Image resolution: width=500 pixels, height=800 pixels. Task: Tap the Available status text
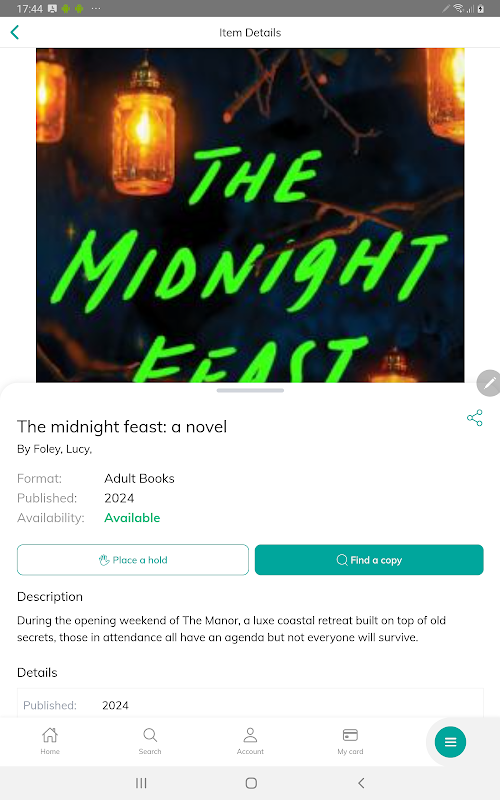pos(132,517)
